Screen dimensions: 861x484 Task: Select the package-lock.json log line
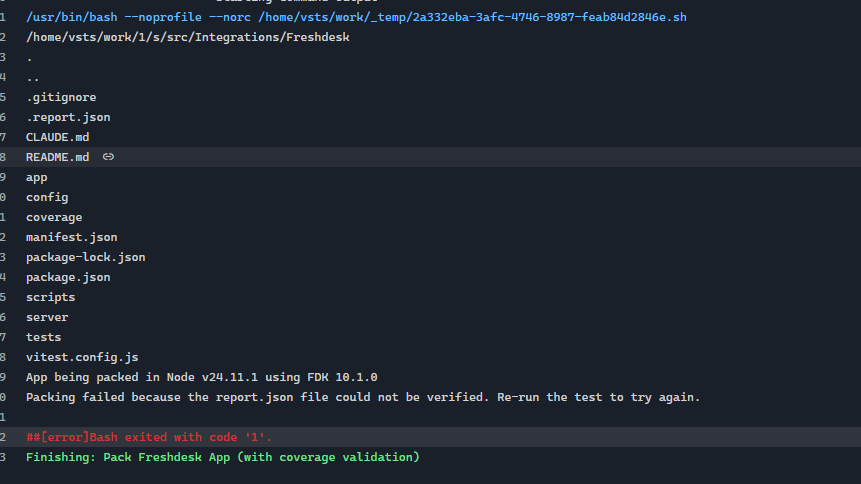pyautogui.click(x=85, y=257)
